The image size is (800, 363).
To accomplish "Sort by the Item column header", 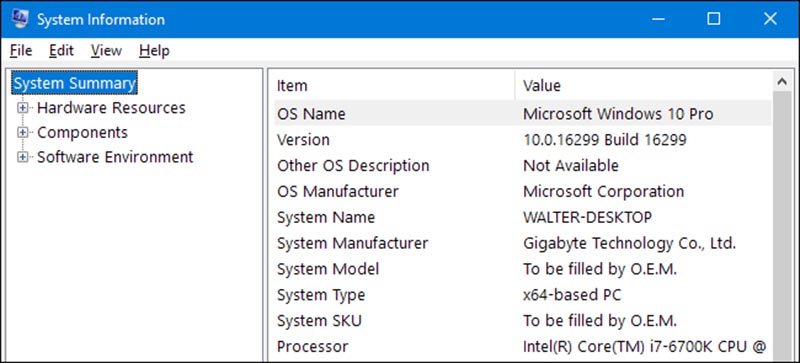I will coord(392,85).
